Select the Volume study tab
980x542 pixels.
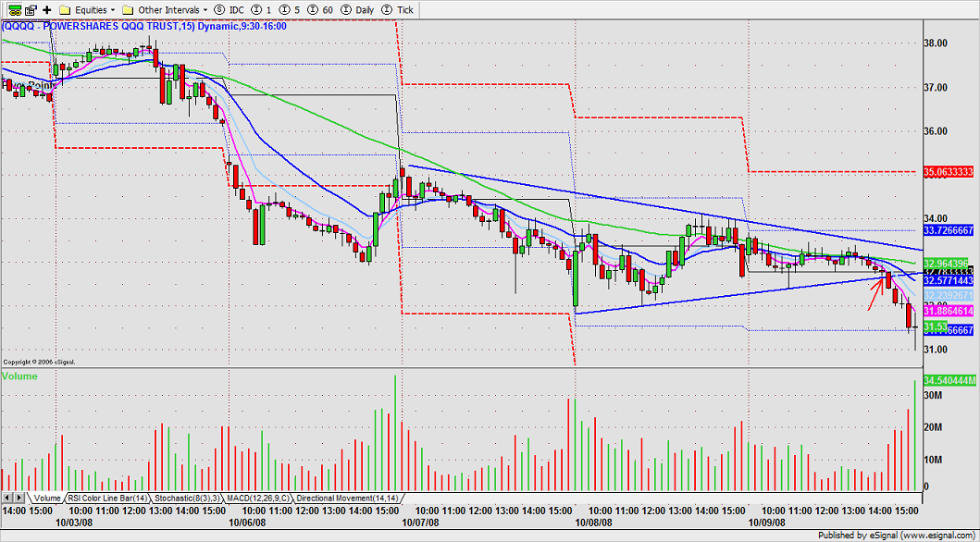(x=46, y=499)
